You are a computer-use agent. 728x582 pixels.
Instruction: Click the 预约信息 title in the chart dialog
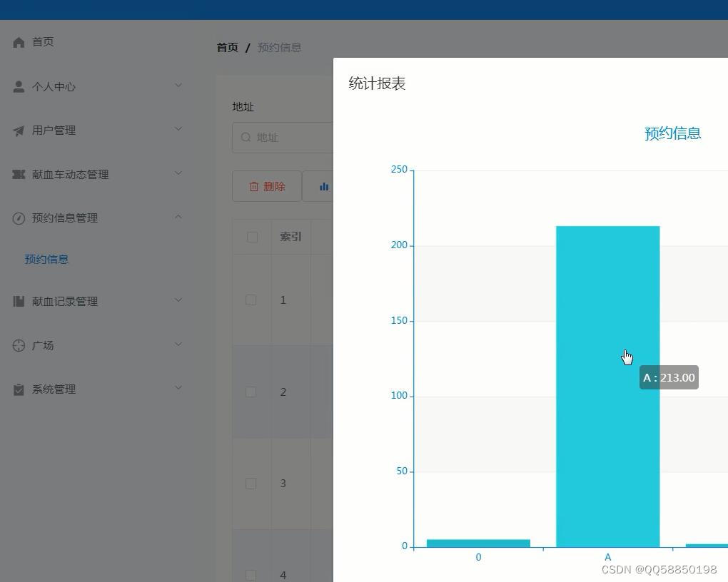coord(672,133)
